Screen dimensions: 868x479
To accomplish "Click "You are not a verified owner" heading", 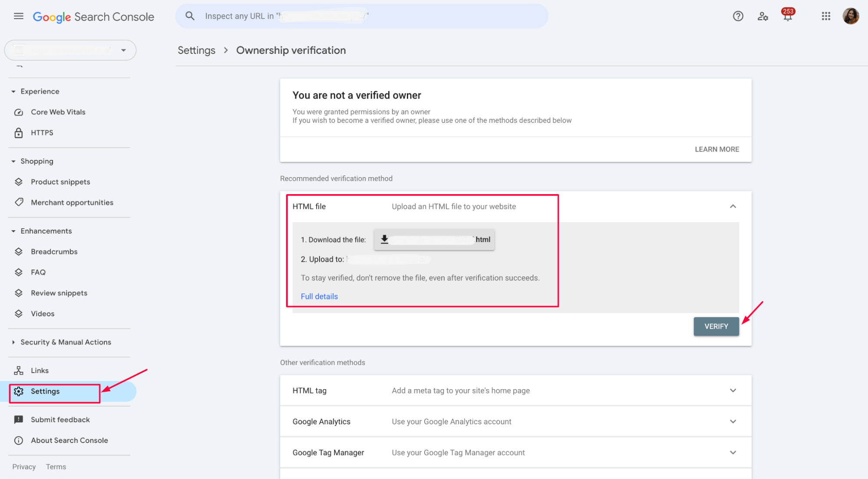I will 356,96.
